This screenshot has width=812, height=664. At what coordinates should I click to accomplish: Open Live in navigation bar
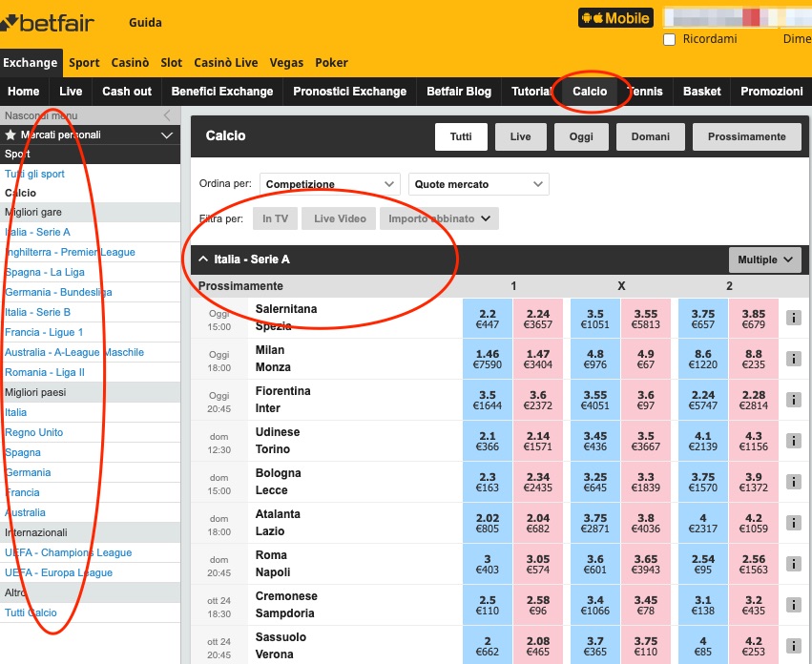71,92
